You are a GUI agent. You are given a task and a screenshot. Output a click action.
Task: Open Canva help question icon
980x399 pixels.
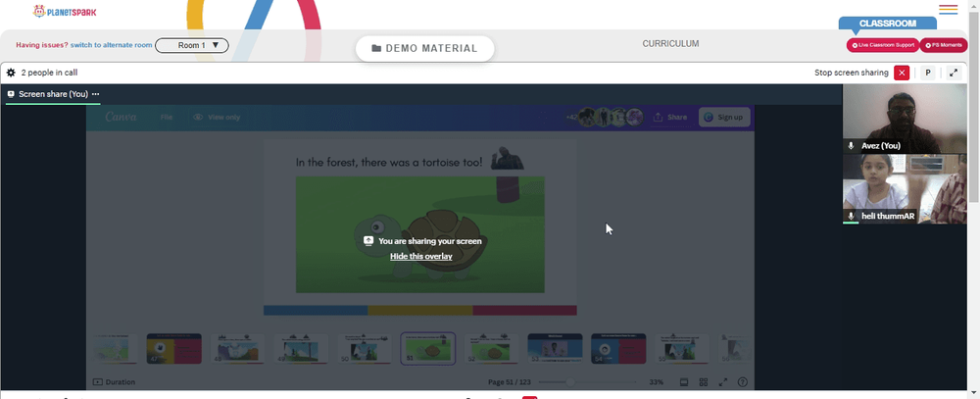pyautogui.click(x=743, y=382)
